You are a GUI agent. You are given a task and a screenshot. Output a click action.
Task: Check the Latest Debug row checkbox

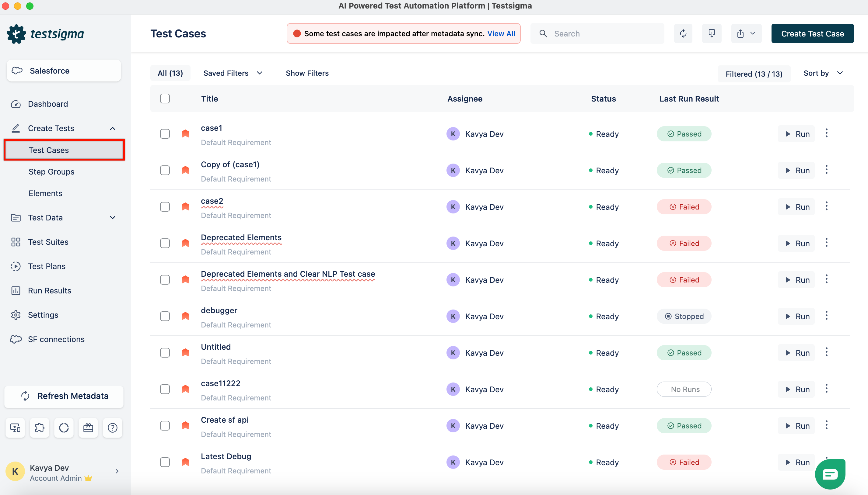coord(165,462)
